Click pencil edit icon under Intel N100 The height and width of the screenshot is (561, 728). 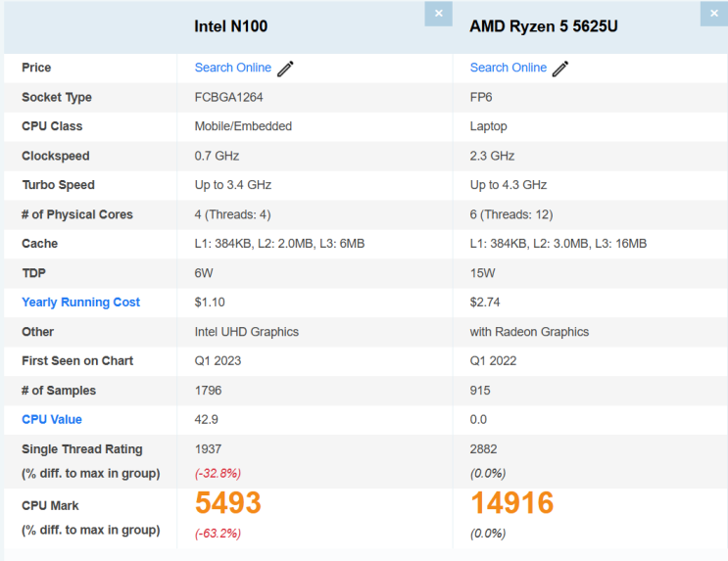pyautogui.click(x=285, y=69)
